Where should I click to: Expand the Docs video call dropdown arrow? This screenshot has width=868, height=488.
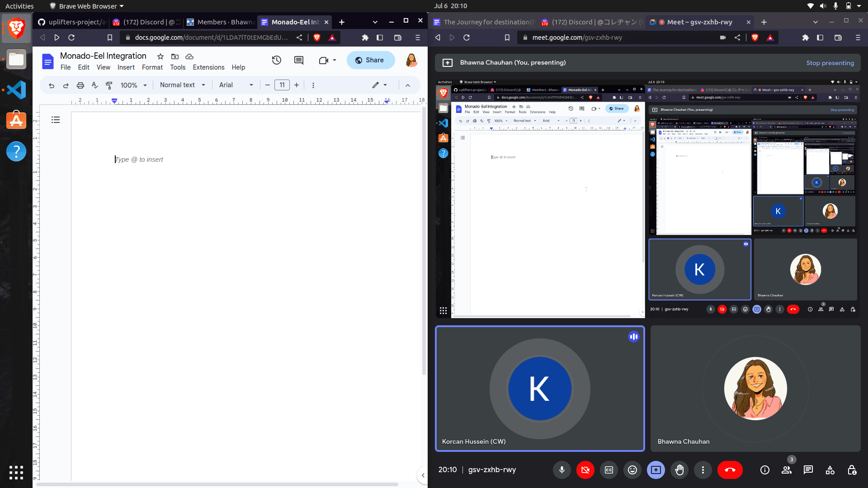[x=335, y=60]
